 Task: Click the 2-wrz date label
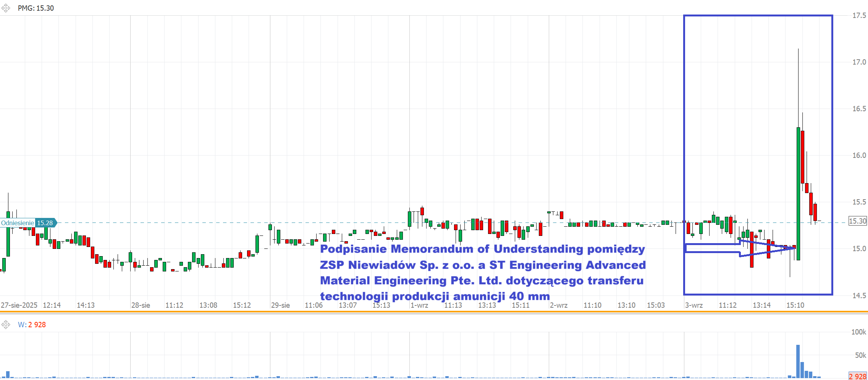click(559, 305)
